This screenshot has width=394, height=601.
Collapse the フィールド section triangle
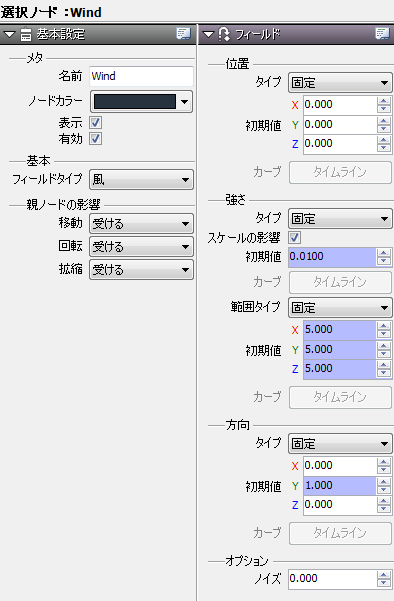(x=208, y=35)
